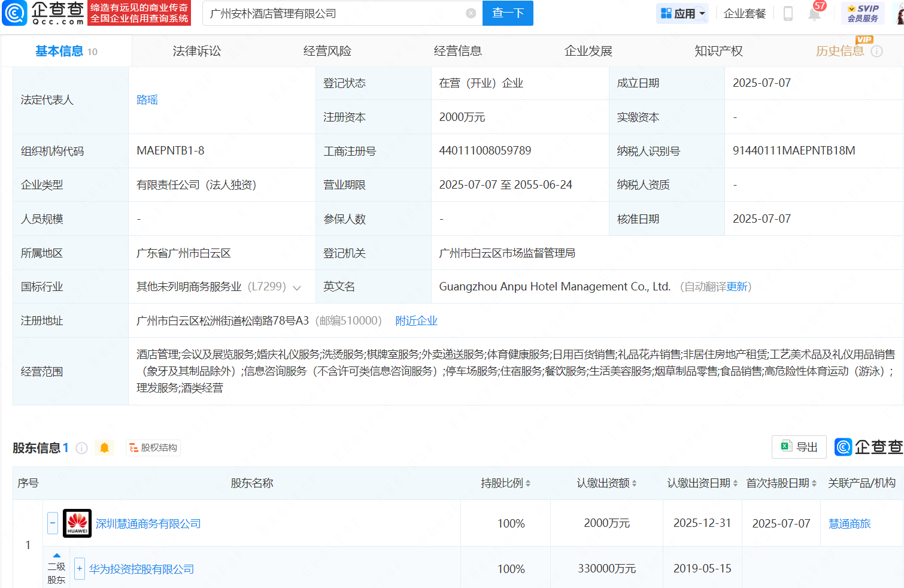This screenshot has width=904, height=588.
Task: Switch to the 经营风险 tab
Action: point(327,51)
